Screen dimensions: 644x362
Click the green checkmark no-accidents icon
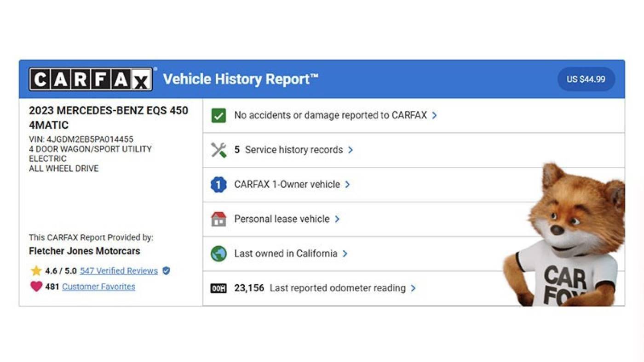218,115
